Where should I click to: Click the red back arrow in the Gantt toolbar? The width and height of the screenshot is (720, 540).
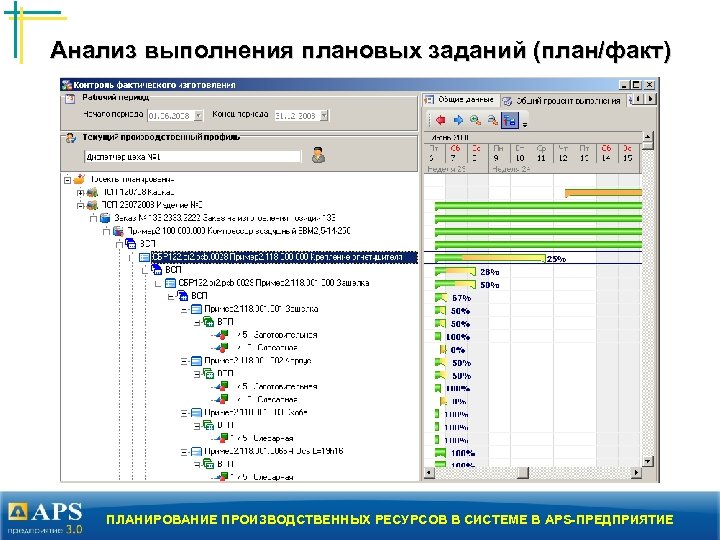click(441, 120)
